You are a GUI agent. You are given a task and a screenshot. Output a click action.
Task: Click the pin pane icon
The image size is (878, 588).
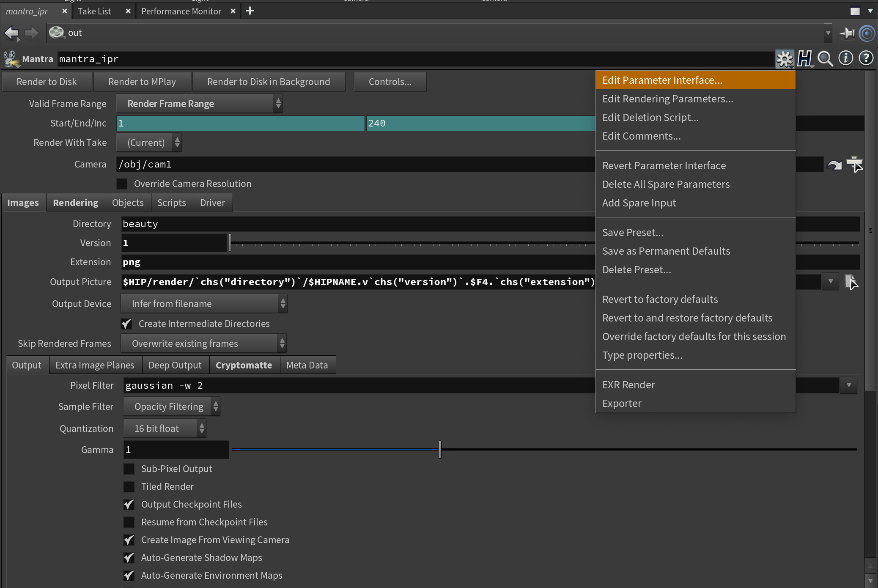pos(847,33)
